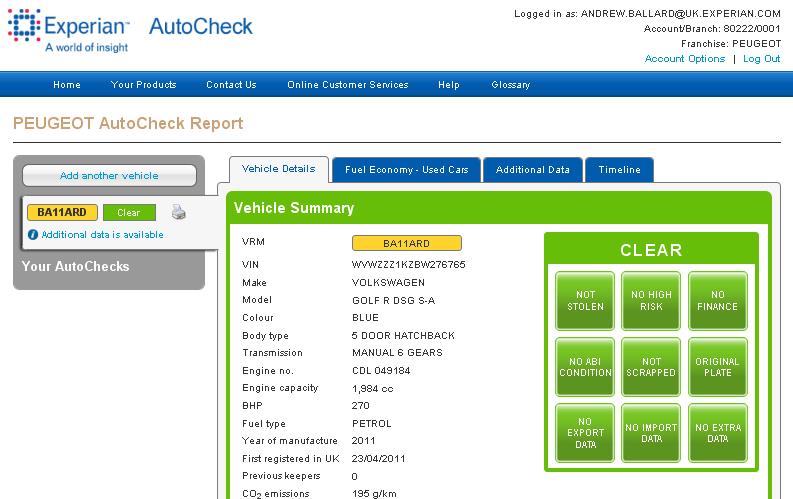793x499 pixels.
Task: Click the ORIGINAL PLATE status tile
Action: pyautogui.click(x=718, y=367)
